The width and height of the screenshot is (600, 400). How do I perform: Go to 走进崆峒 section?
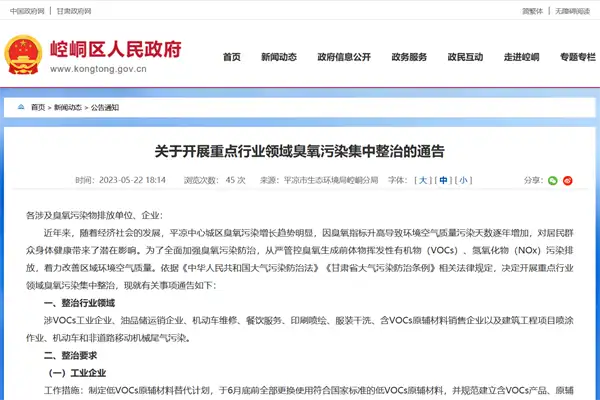tap(521, 56)
